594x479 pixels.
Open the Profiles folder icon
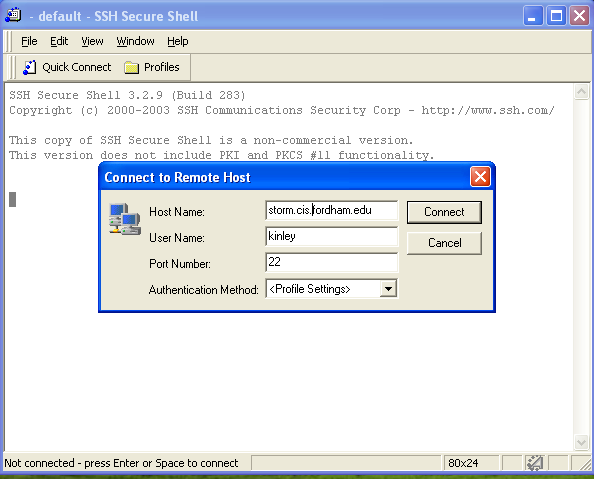click(x=131, y=67)
